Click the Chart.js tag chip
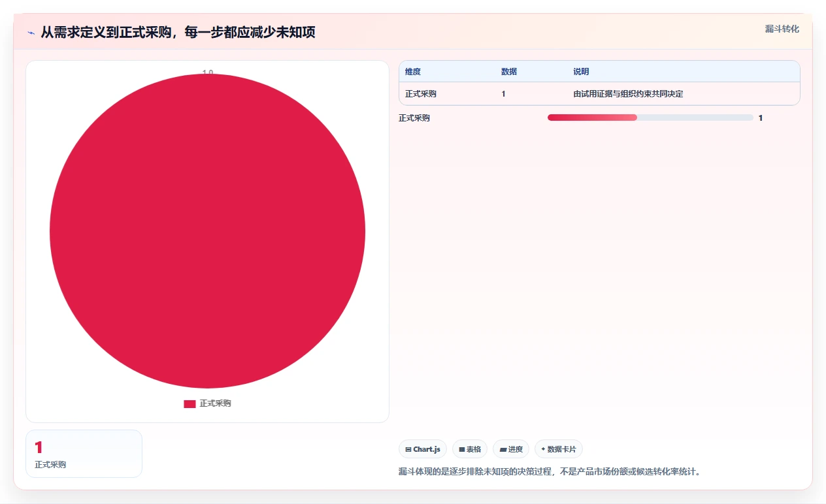The image size is (826, 504). pos(423,449)
